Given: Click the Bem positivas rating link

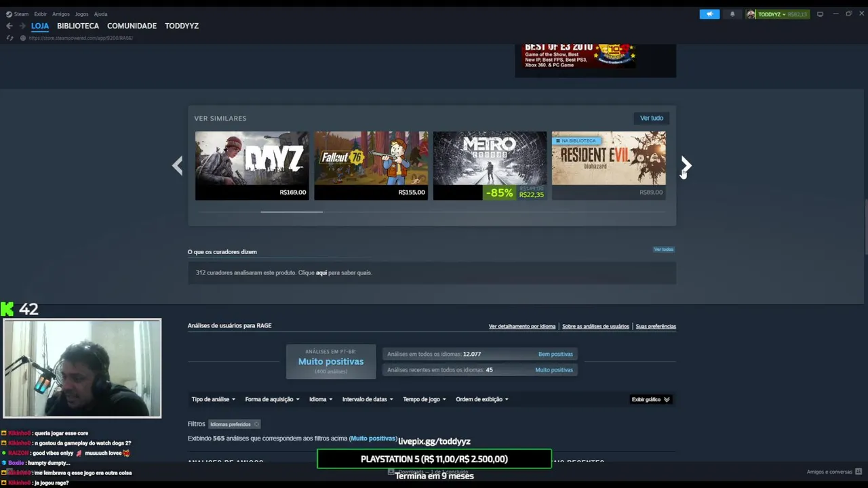Looking at the screenshot, I should click(x=555, y=354).
